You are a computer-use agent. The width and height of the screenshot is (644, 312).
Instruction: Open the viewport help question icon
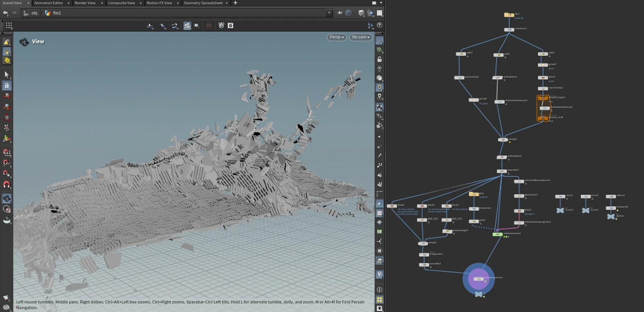tap(380, 25)
